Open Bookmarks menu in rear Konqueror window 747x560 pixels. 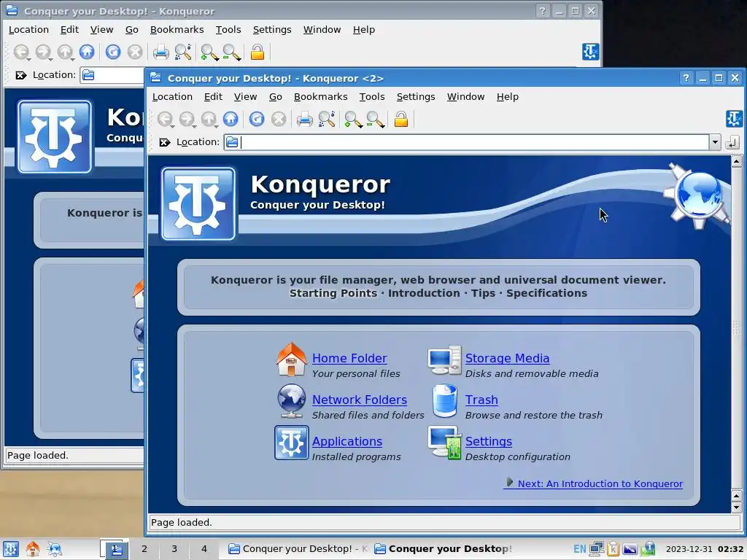(x=177, y=29)
